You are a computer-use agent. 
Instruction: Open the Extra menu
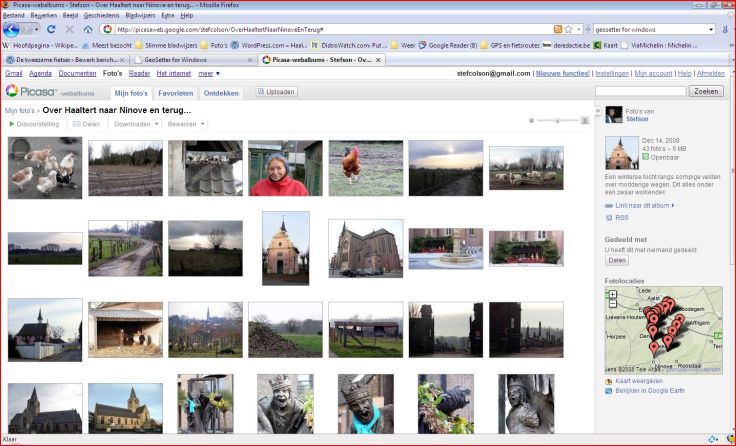pyautogui.click(x=168, y=15)
